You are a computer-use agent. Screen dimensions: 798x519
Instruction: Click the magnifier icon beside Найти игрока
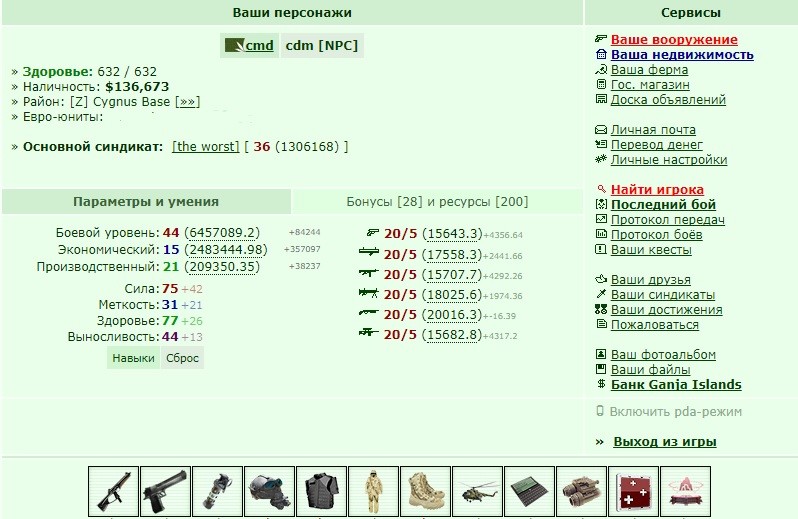602,189
